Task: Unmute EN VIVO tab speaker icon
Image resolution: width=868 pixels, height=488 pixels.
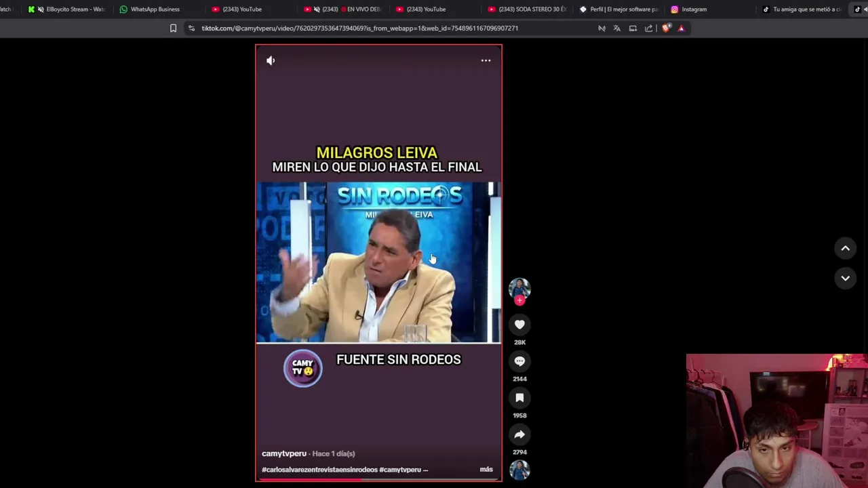Action: coord(317,9)
